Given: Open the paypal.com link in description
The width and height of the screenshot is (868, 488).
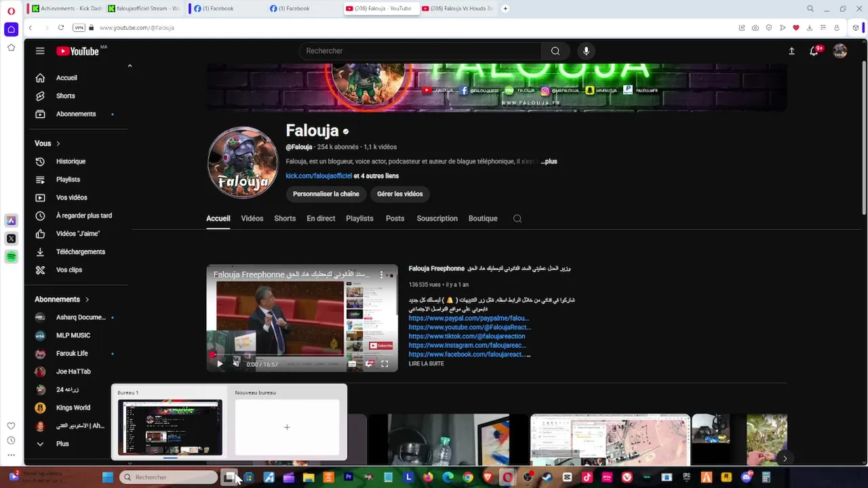Looking at the screenshot, I should tap(469, 318).
